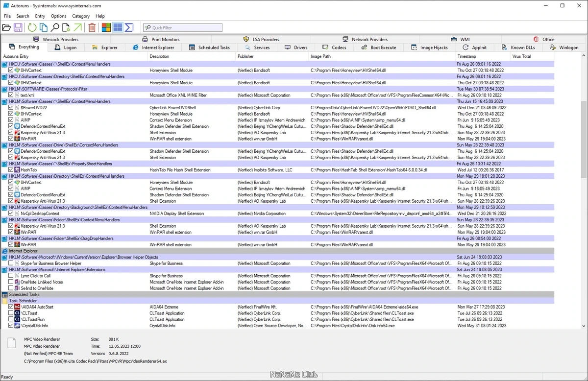Open the Category menu
588x381 pixels.
click(81, 16)
